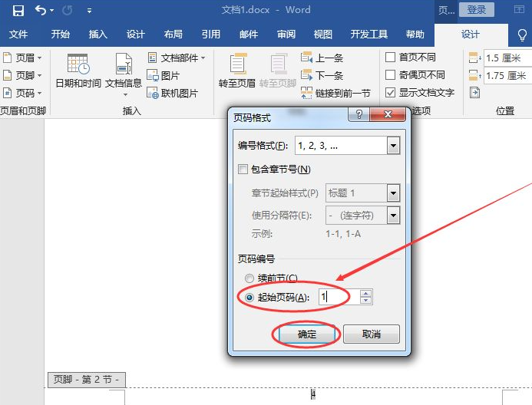Switch to the 引用 tab
The width and height of the screenshot is (532, 405).
[x=210, y=35]
